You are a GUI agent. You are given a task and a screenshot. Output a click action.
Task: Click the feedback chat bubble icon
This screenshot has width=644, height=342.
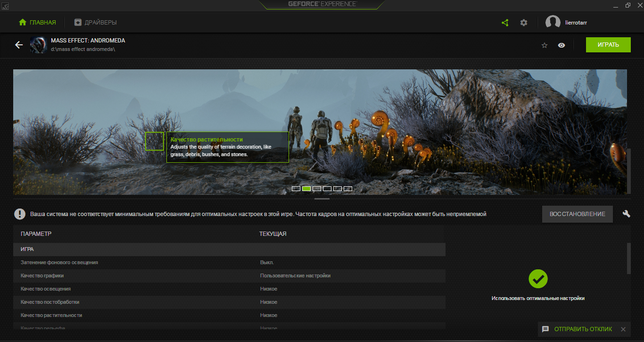click(x=545, y=329)
